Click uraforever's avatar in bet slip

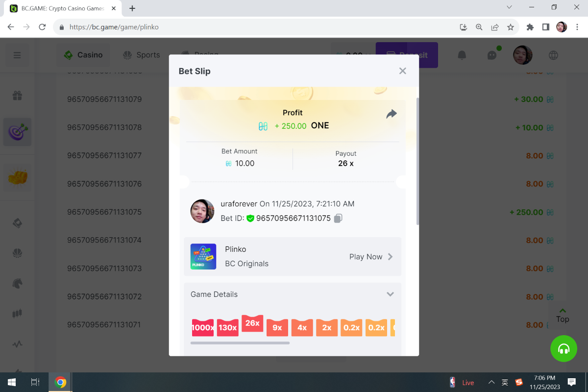point(202,211)
